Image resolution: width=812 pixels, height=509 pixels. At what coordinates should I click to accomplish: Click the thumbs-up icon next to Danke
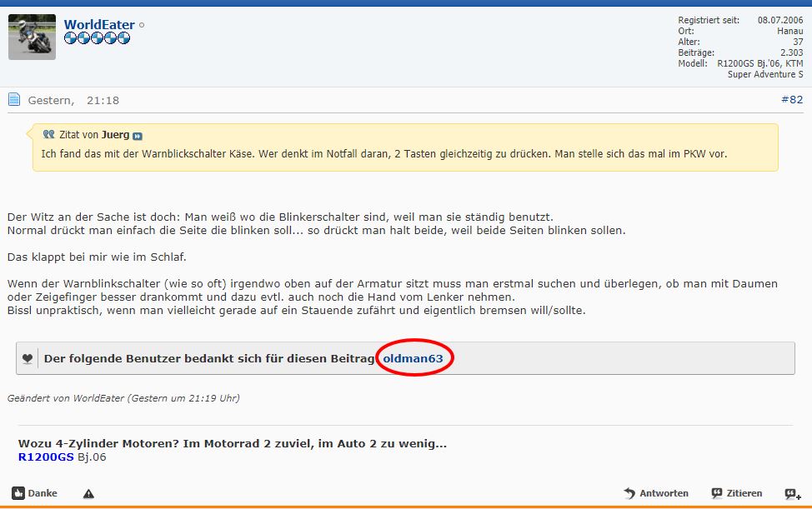point(18,493)
